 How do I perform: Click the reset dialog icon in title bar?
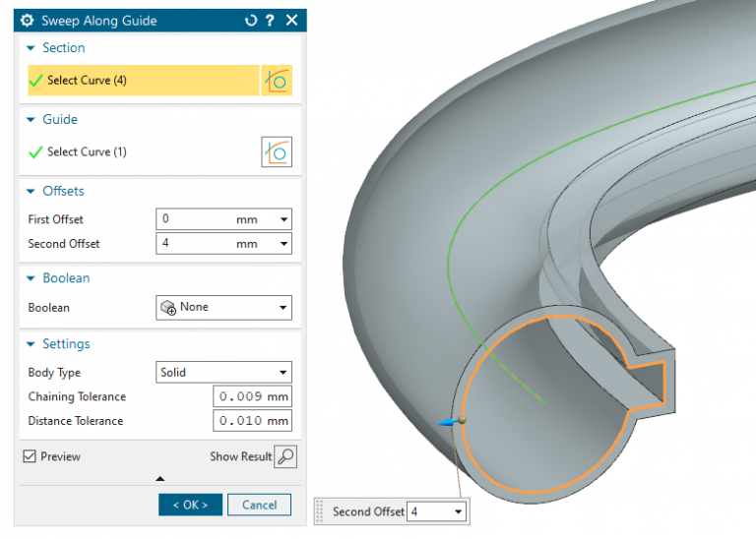click(x=250, y=21)
